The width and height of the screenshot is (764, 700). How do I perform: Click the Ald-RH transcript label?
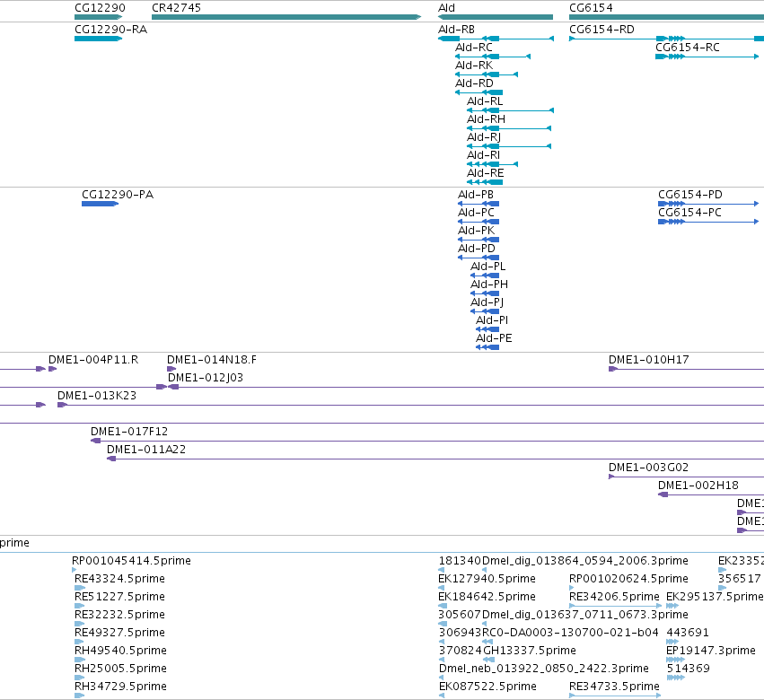[486, 119]
